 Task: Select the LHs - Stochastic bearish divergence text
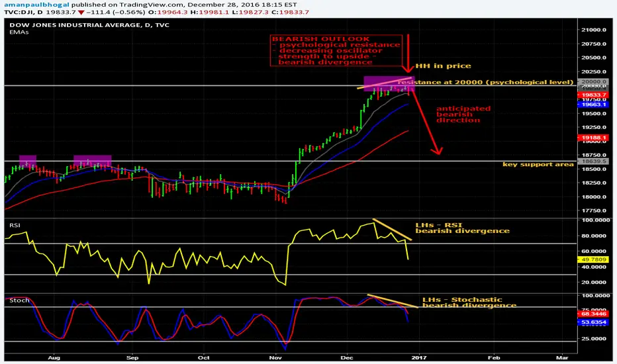[x=469, y=302]
